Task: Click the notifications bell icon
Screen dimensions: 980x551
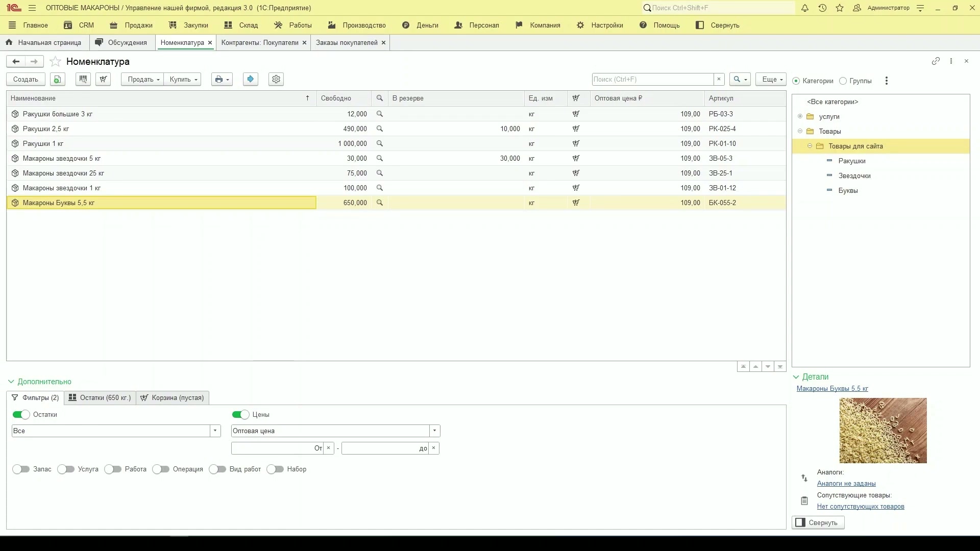Action: 805,8
